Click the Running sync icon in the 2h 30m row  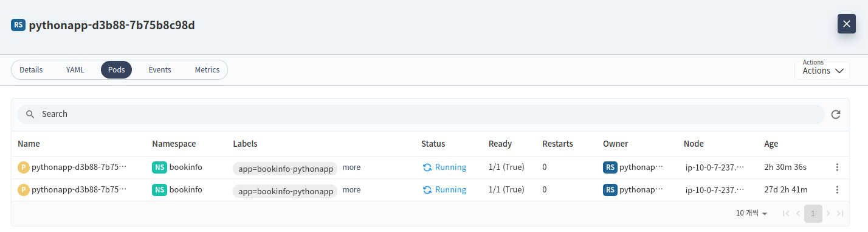[x=427, y=167]
